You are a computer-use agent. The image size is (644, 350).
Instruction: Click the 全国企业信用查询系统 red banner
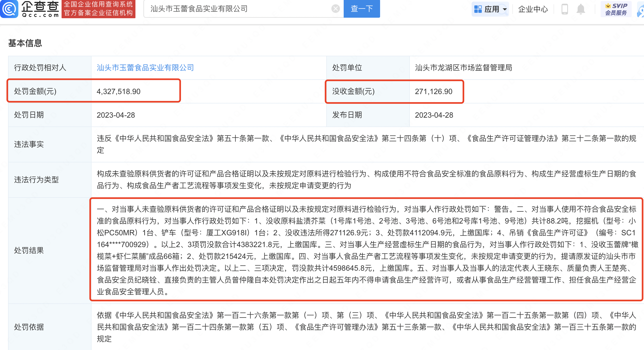98,9
